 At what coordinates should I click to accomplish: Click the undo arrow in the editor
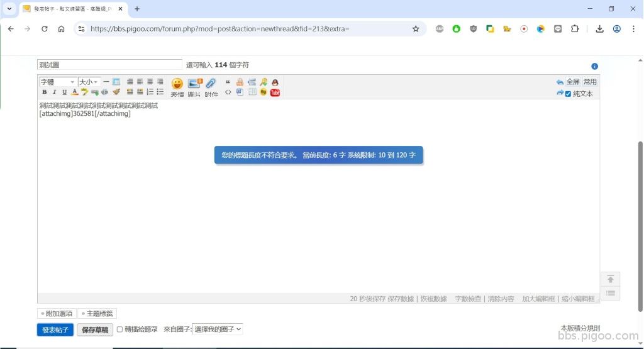coord(560,82)
